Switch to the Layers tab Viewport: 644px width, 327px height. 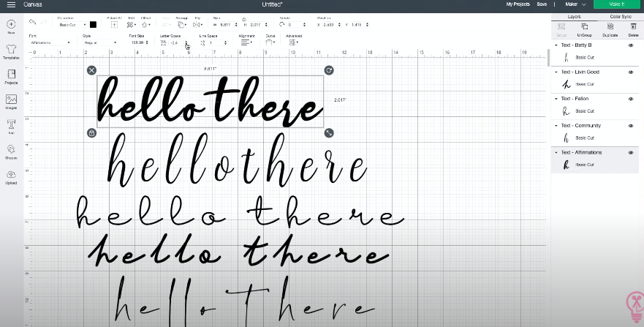pos(574,17)
